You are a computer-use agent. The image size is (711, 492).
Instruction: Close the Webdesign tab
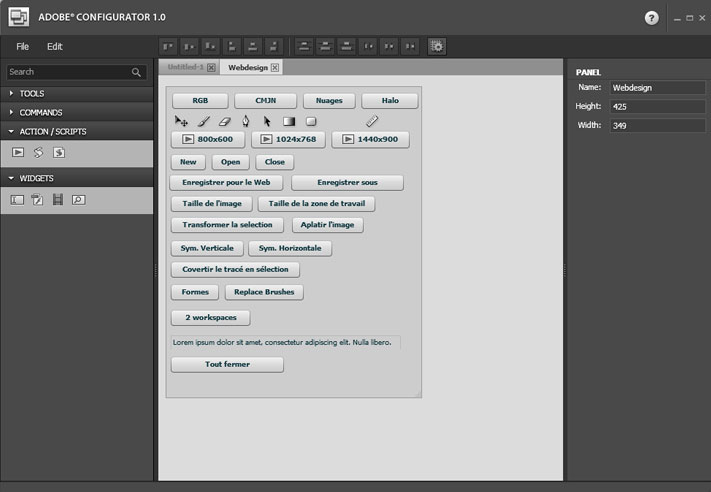click(275, 68)
